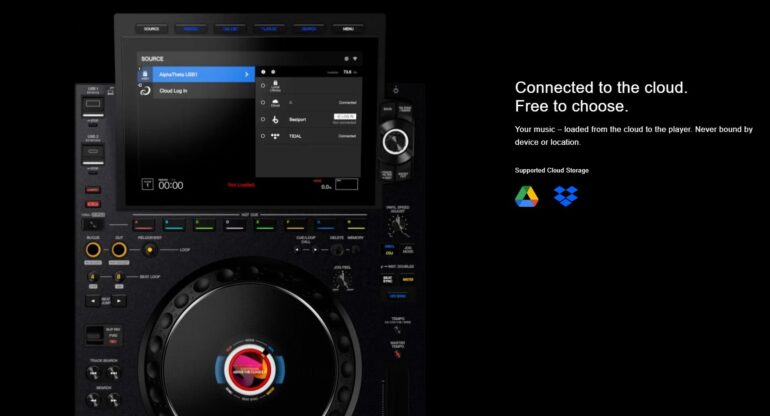Click the Vinyl Speed Adjust knob

(x=398, y=227)
